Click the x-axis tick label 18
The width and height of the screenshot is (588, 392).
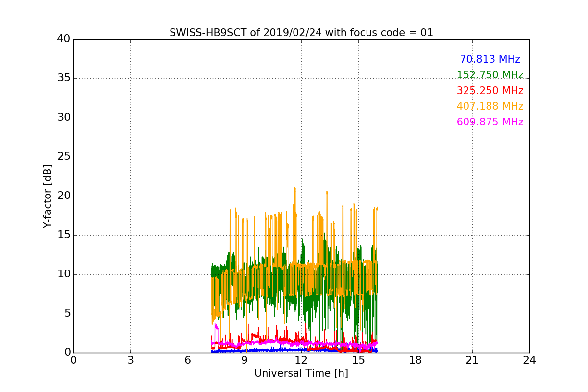coord(416,360)
